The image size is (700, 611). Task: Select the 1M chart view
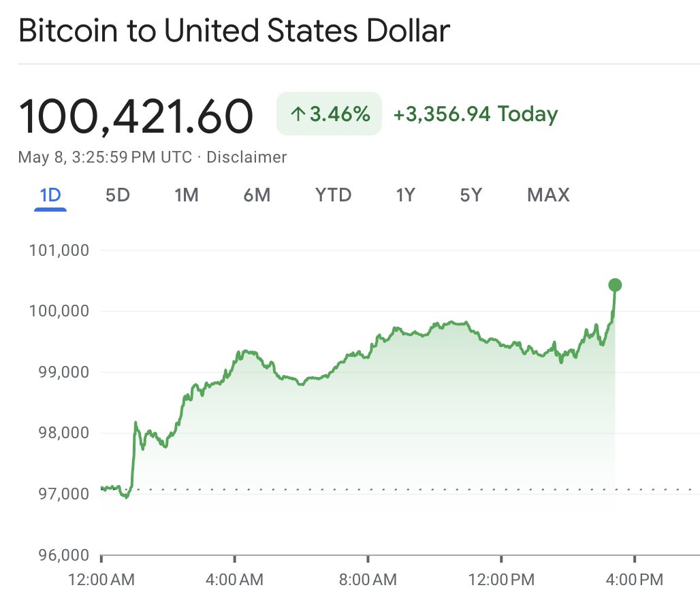click(187, 195)
